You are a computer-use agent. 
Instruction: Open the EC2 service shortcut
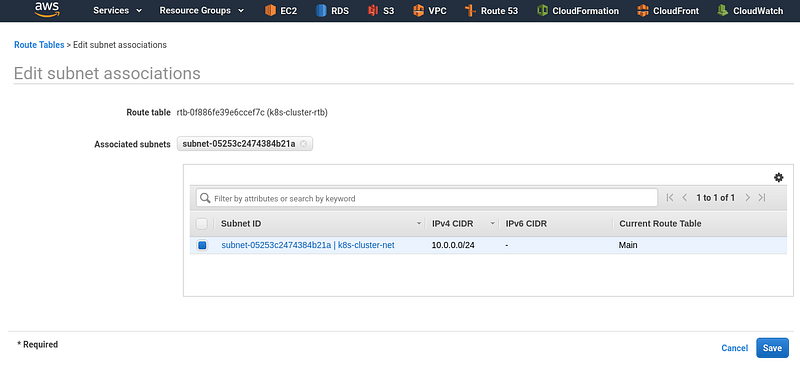click(x=281, y=11)
